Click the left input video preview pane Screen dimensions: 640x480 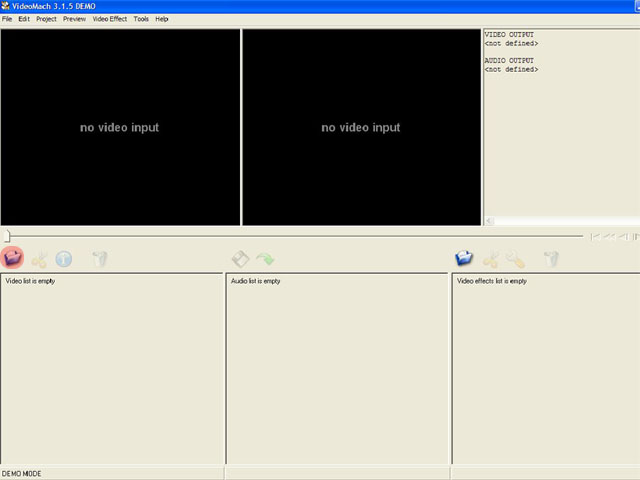point(120,127)
